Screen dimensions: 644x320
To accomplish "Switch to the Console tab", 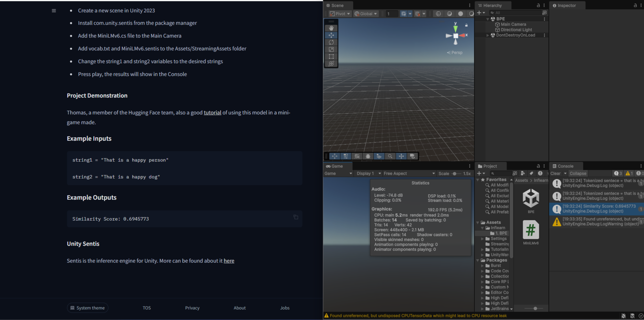I will (565, 166).
